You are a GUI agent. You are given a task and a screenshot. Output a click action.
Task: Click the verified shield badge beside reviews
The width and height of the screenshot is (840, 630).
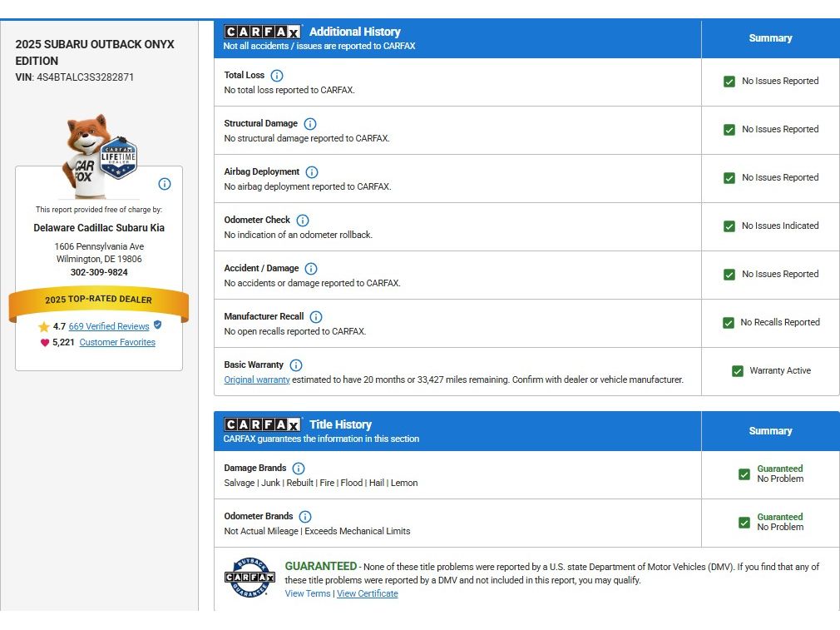[157, 325]
